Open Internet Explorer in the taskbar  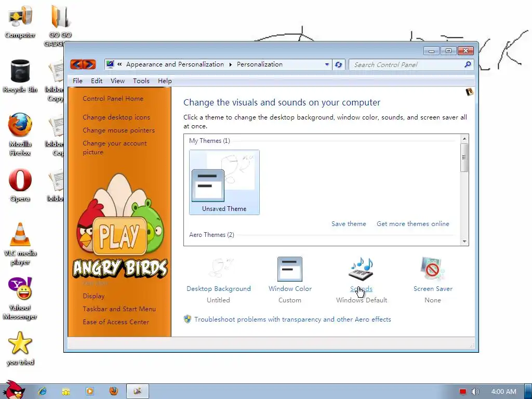coord(43,391)
